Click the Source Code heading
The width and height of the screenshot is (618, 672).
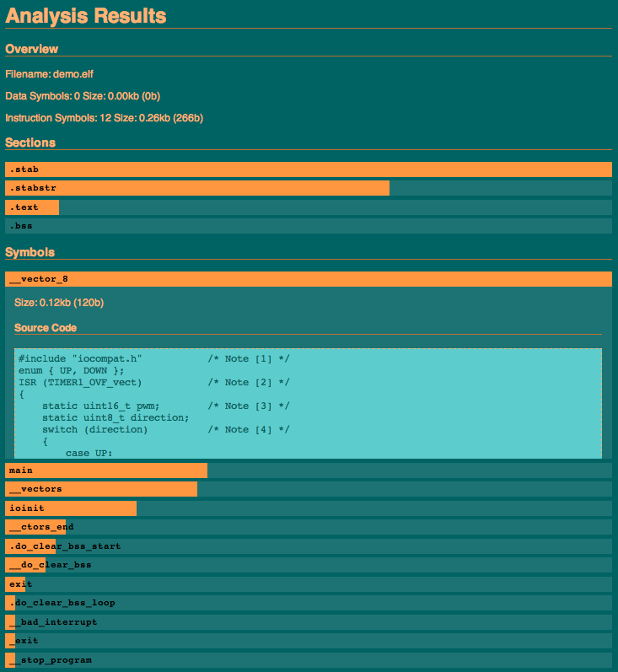[x=46, y=327]
